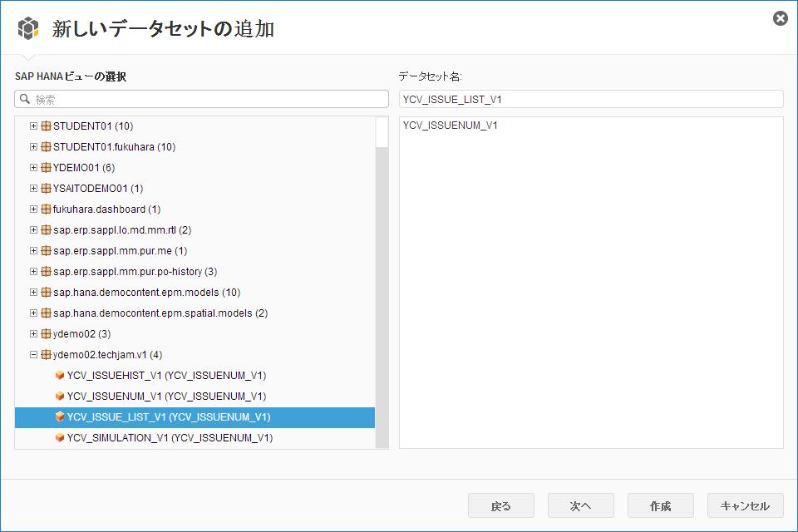Select the highlighted YCV_ISSUE_LIST_V1 view
798x532 pixels.
click(195, 417)
